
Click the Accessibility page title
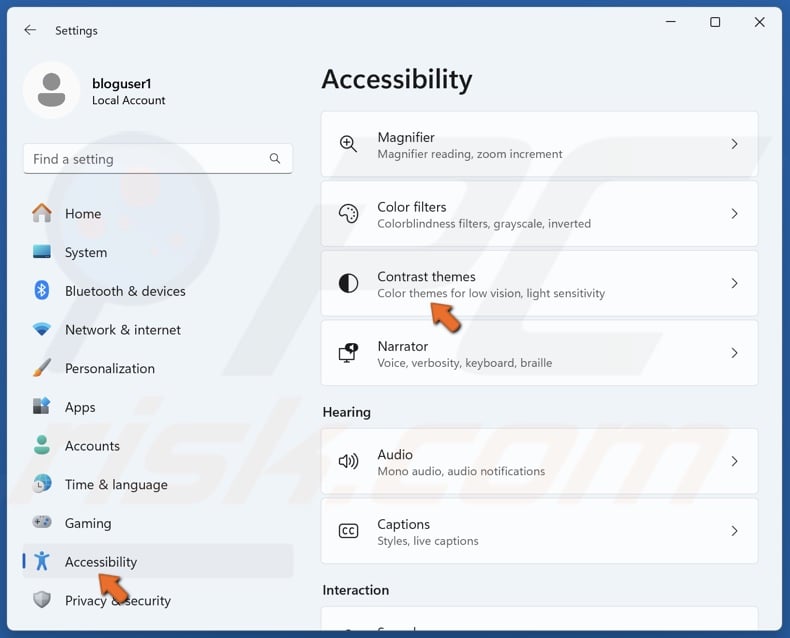pyautogui.click(x=397, y=80)
